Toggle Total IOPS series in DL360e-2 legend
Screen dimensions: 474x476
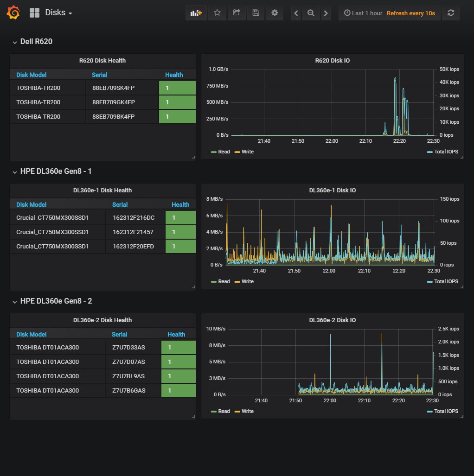(x=443, y=411)
